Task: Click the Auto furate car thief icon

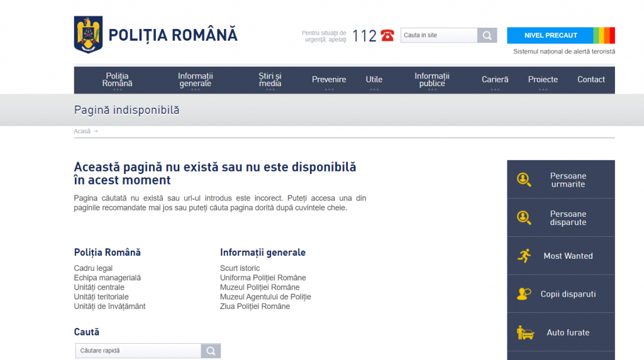Action: click(525, 332)
